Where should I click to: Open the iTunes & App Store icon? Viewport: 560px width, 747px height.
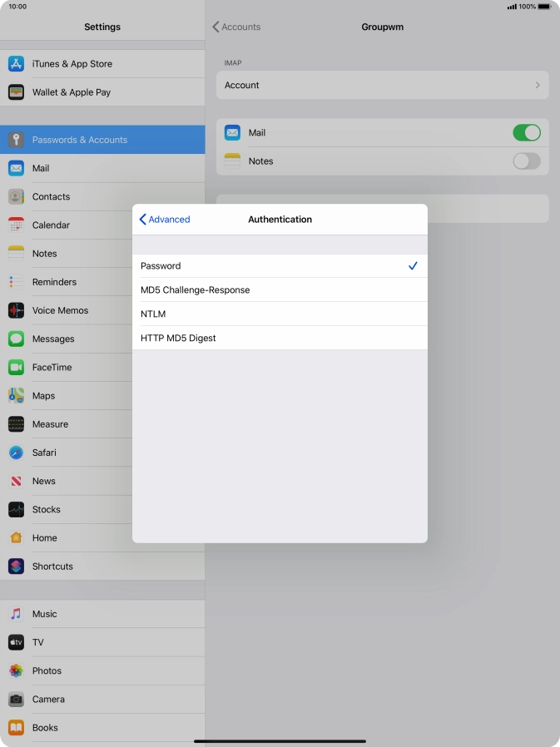click(x=16, y=64)
